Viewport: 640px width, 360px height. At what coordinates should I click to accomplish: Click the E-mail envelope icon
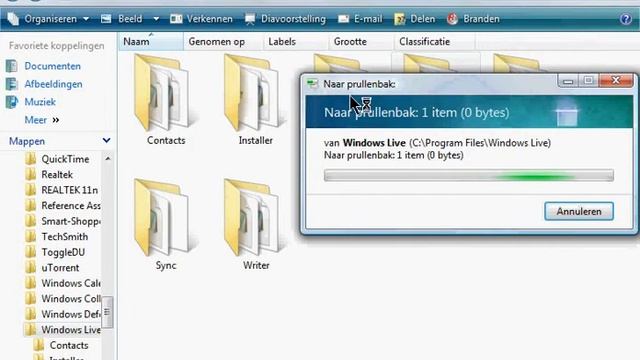click(x=344, y=19)
